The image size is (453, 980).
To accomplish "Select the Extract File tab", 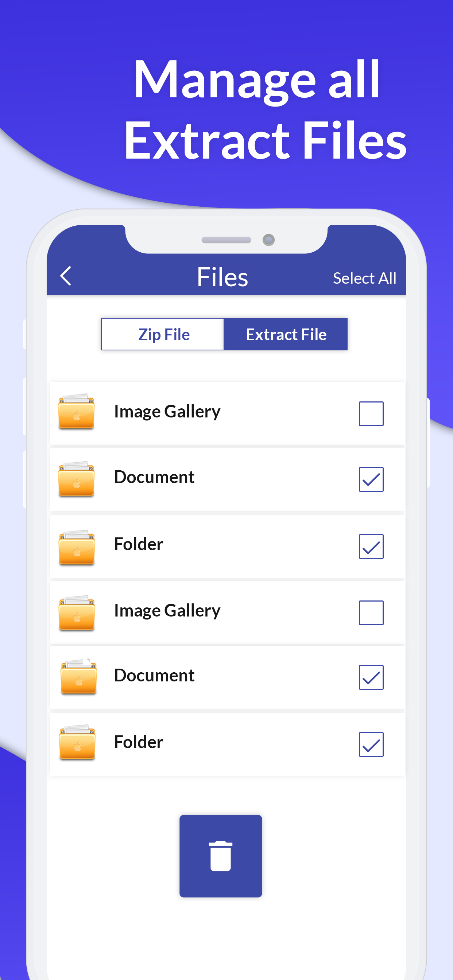I will pos(286,334).
